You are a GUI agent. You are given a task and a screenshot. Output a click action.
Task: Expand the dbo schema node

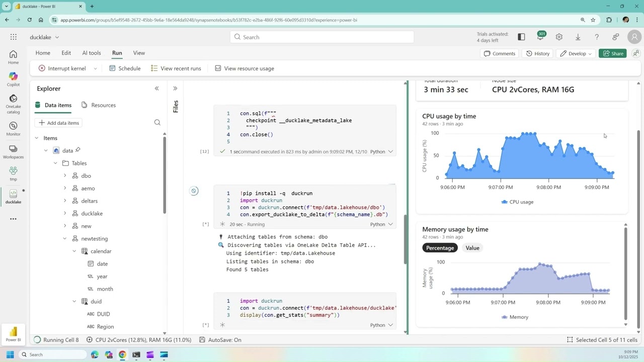click(x=65, y=175)
